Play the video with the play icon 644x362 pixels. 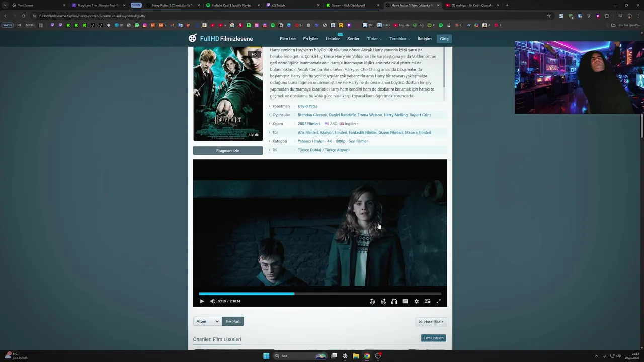pyautogui.click(x=202, y=301)
